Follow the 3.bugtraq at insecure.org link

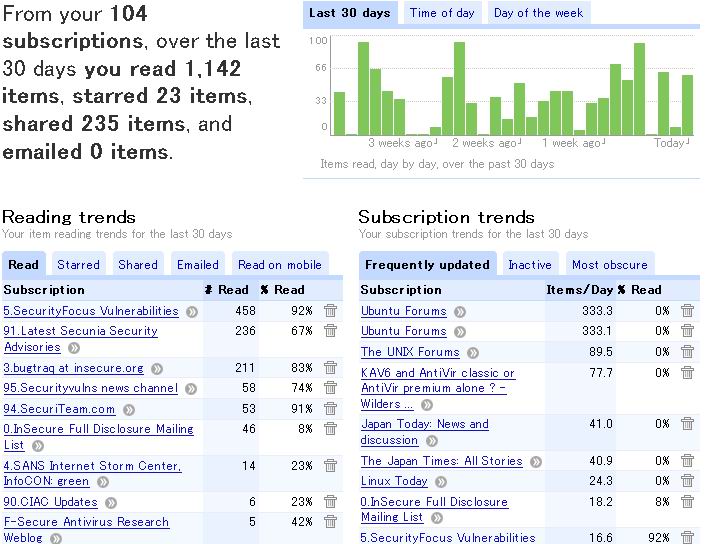coord(73,368)
